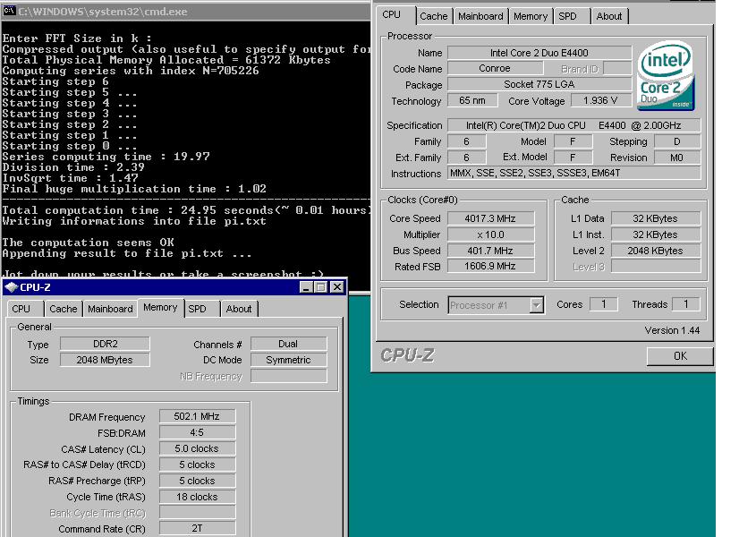Click 'Series computing time : 19.97' line

coord(106,157)
